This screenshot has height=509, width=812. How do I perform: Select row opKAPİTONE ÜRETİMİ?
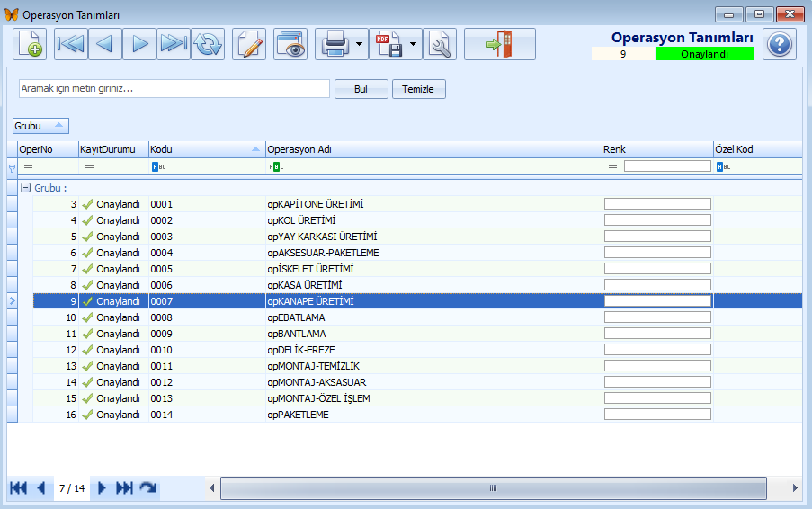(x=417, y=204)
